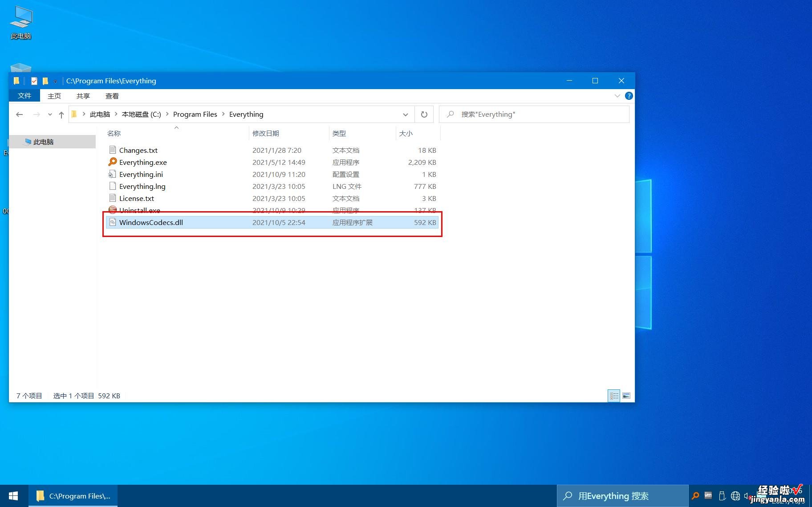Open the help question mark icon
This screenshot has height=507, width=812.
pos(629,96)
